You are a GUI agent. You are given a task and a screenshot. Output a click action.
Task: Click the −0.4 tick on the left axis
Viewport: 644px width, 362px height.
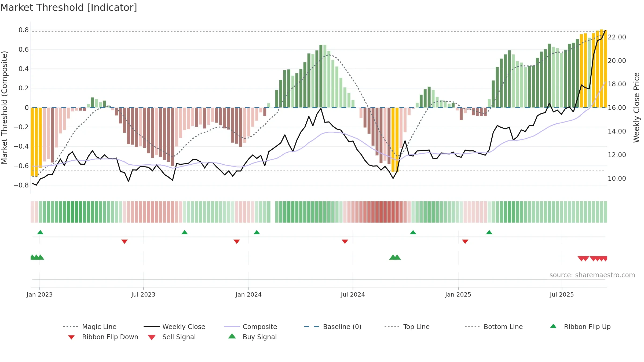(21, 146)
